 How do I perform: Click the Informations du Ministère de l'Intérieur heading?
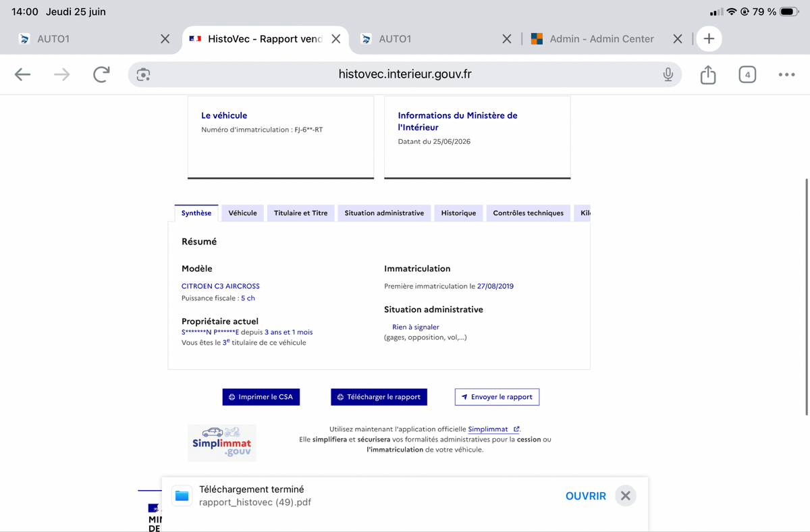pos(458,122)
